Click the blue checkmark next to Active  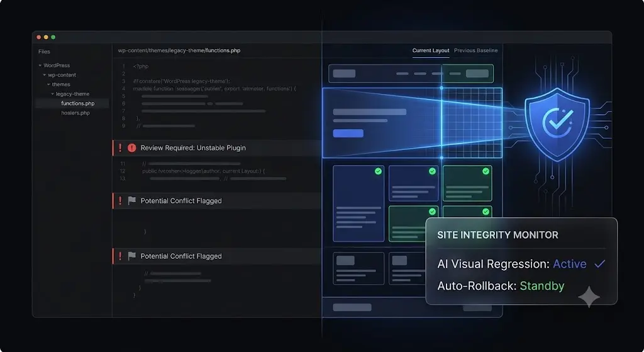(x=599, y=264)
